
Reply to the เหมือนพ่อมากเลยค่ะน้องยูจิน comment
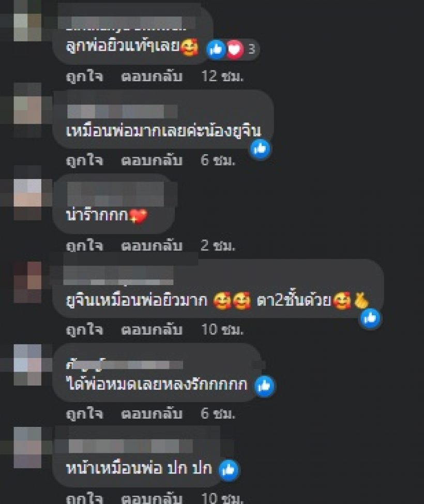(x=152, y=160)
